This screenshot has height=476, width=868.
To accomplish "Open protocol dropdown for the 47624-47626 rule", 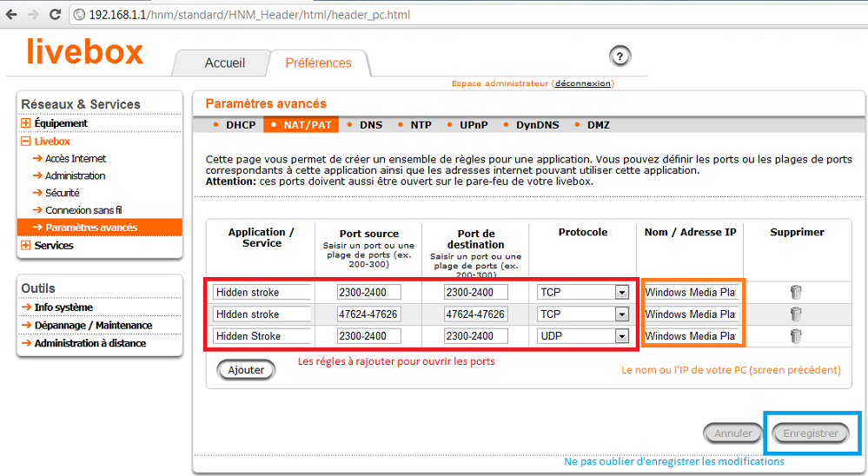I will [x=622, y=314].
